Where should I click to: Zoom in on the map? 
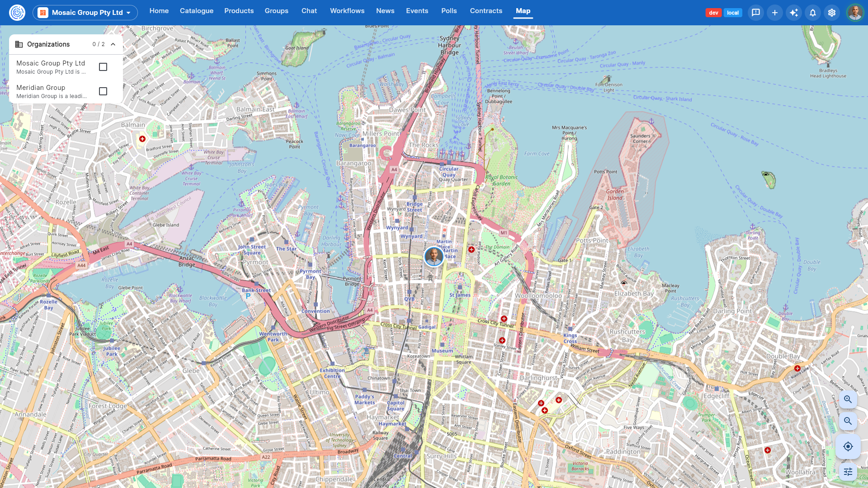pos(848,399)
